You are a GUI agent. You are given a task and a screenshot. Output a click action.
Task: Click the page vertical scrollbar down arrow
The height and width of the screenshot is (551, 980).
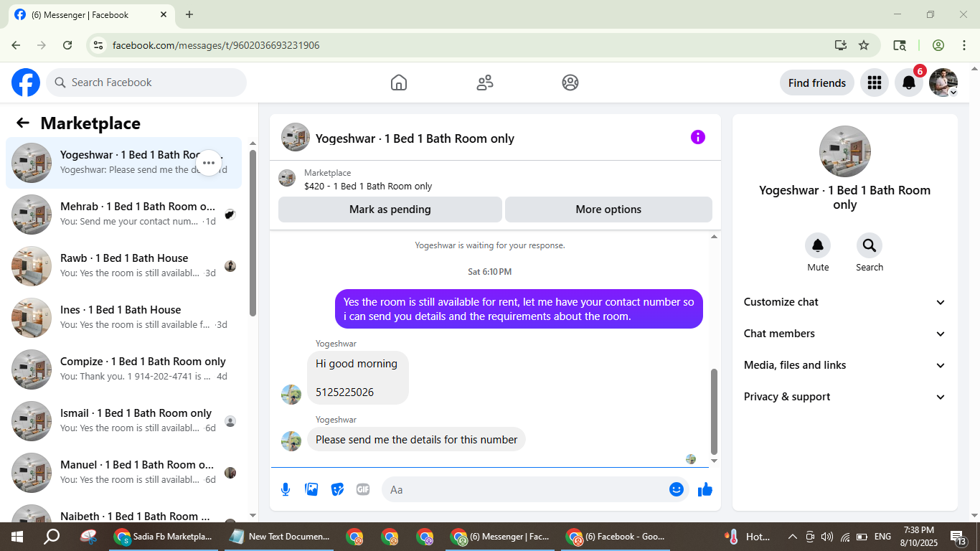[974, 516]
